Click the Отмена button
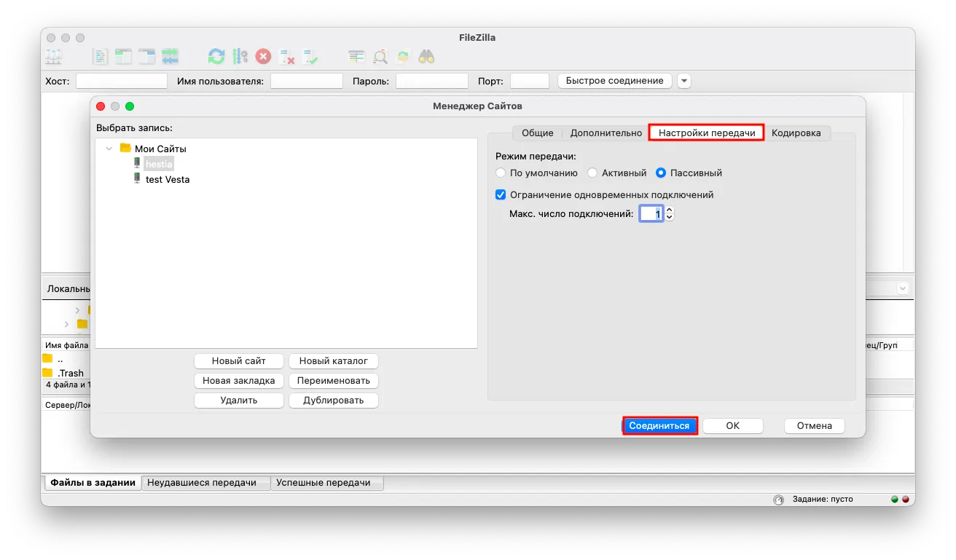 click(815, 426)
